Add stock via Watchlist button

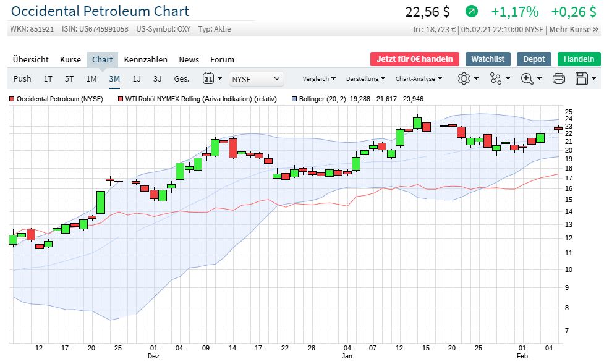[x=488, y=59]
